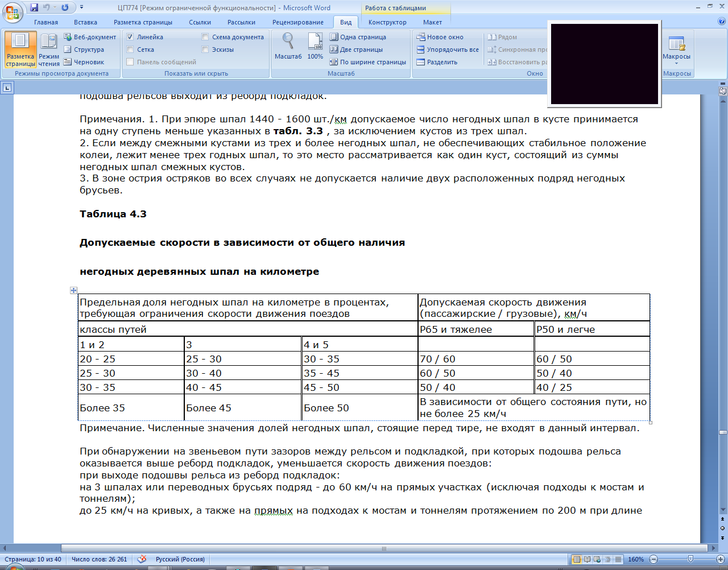Image resolution: width=728 pixels, height=570 pixels.
Task: Select Web Layout button in status bar
Action: pos(598,560)
